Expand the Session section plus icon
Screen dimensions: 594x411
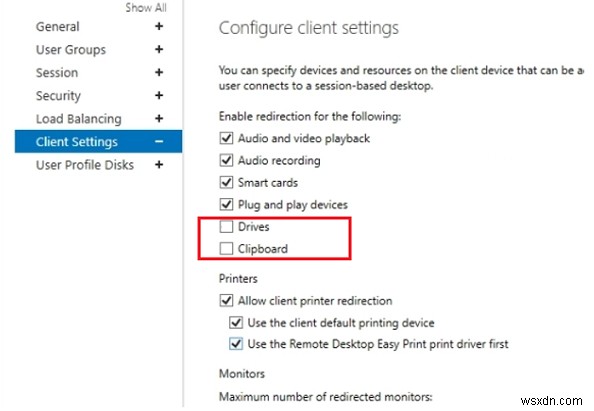click(x=159, y=72)
